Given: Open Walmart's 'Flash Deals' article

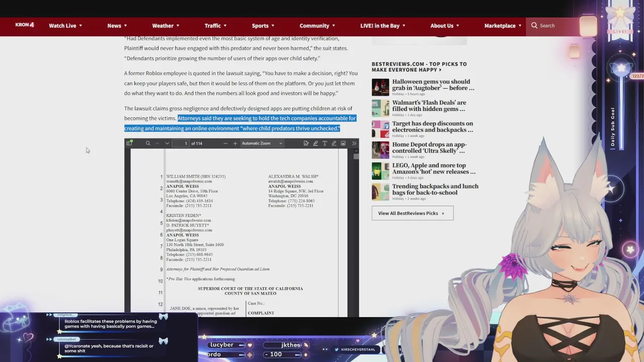Looking at the screenshot, I should (x=429, y=106).
